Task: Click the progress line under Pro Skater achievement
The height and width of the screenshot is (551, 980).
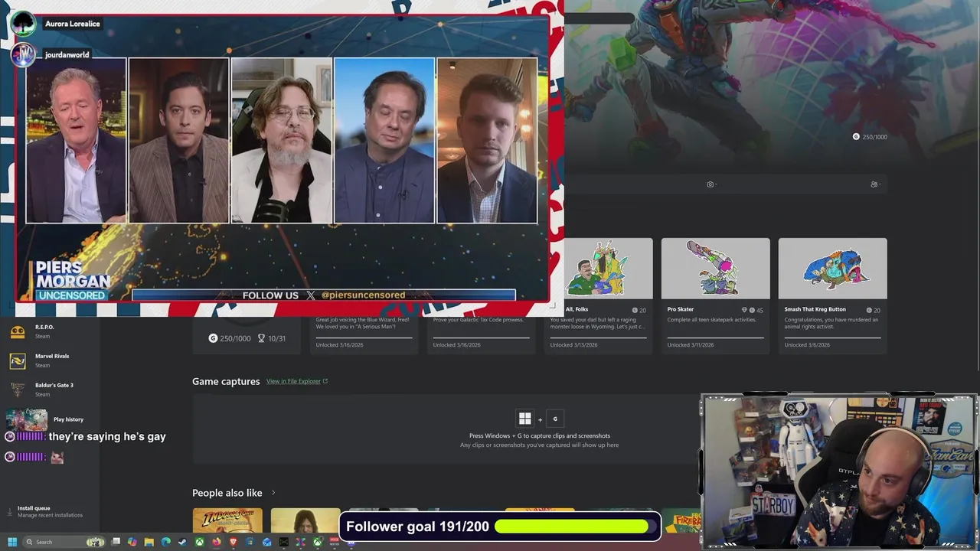Action: (715, 337)
